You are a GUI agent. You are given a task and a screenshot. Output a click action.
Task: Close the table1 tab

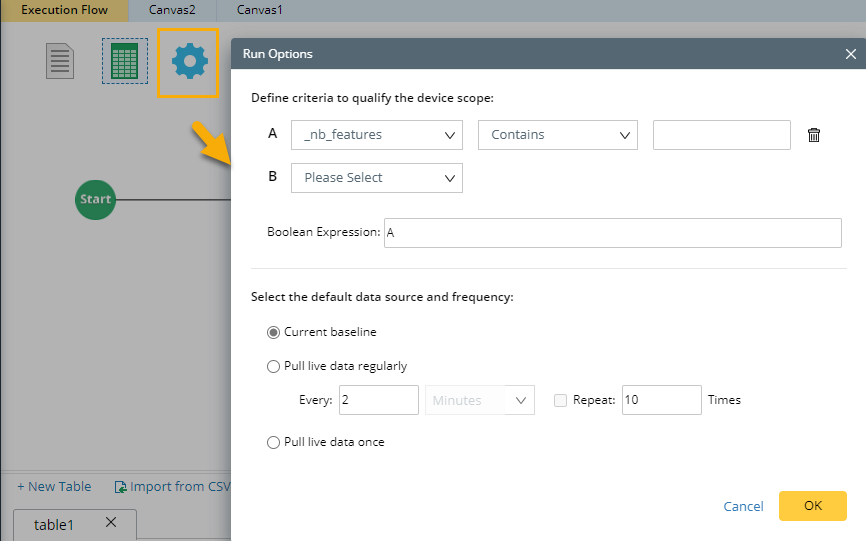pos(111,522)
